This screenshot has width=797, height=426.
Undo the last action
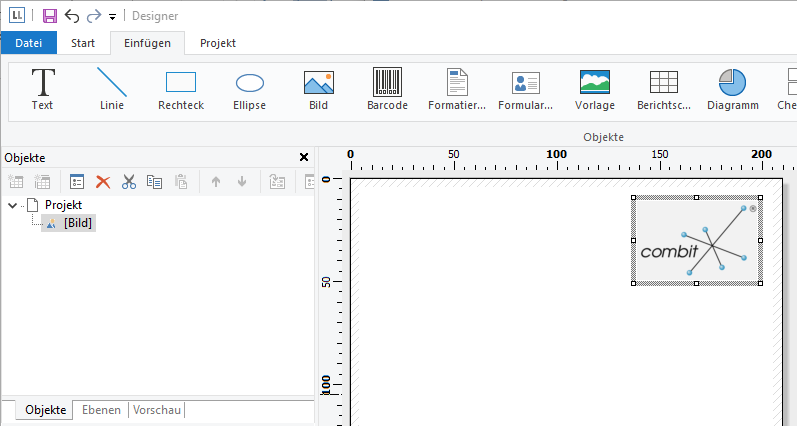pos(72,16)
